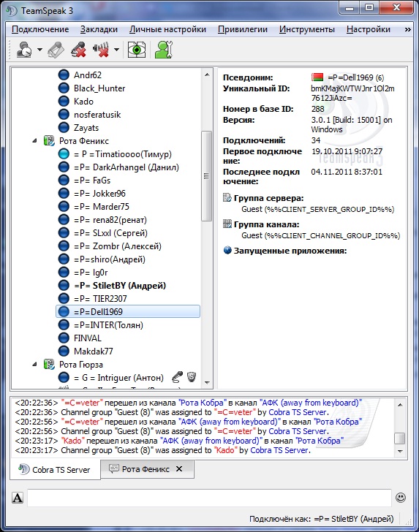This screenshot has height=532, width=419.
Task: Select user =P= Marder75
Action: tap(102, 207)
